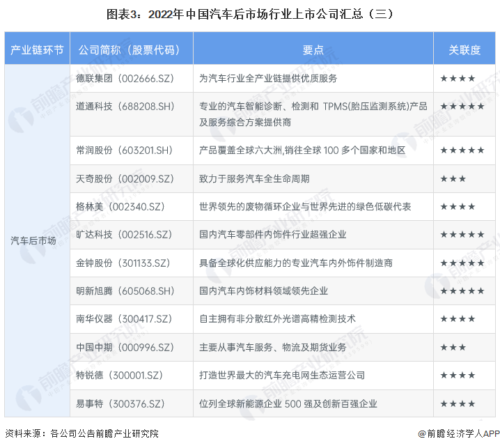
Task: Click the five-star rating in the 明新旭腾 row
Action: pyautogui.click(x=462, y=291)
